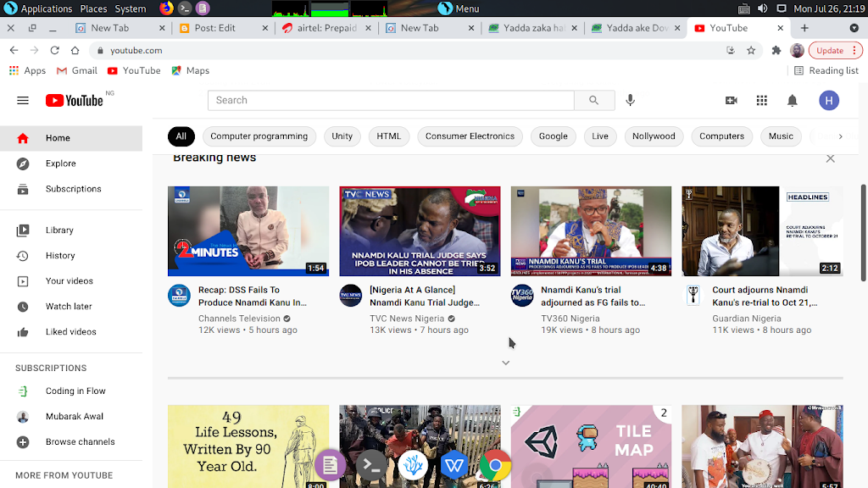Open the Reading list
Screen dimensions: 868x488
point(826,71)
